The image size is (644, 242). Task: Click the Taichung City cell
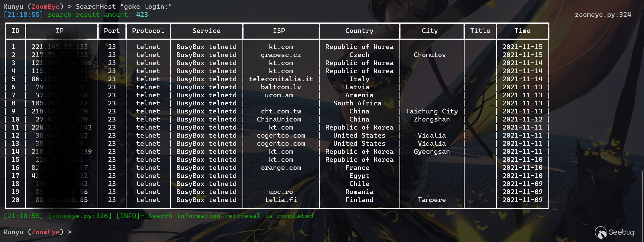tap(432, 111)
